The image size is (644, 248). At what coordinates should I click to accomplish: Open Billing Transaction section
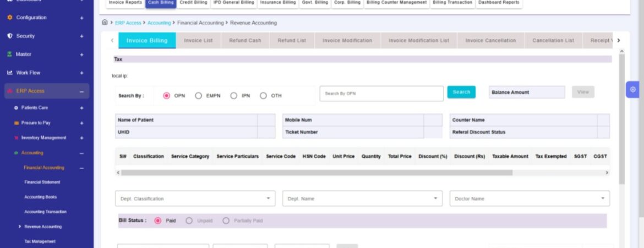tap(452, 3)
